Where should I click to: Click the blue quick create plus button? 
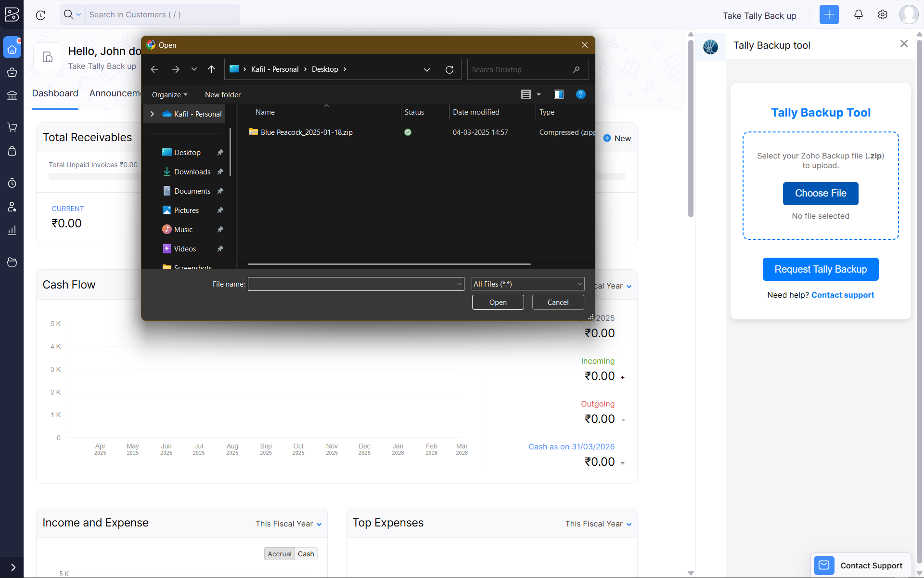829,15
